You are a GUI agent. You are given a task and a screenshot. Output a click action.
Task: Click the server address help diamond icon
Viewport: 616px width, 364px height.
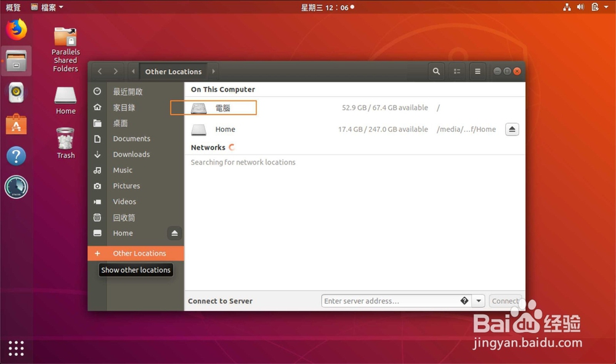464,301
